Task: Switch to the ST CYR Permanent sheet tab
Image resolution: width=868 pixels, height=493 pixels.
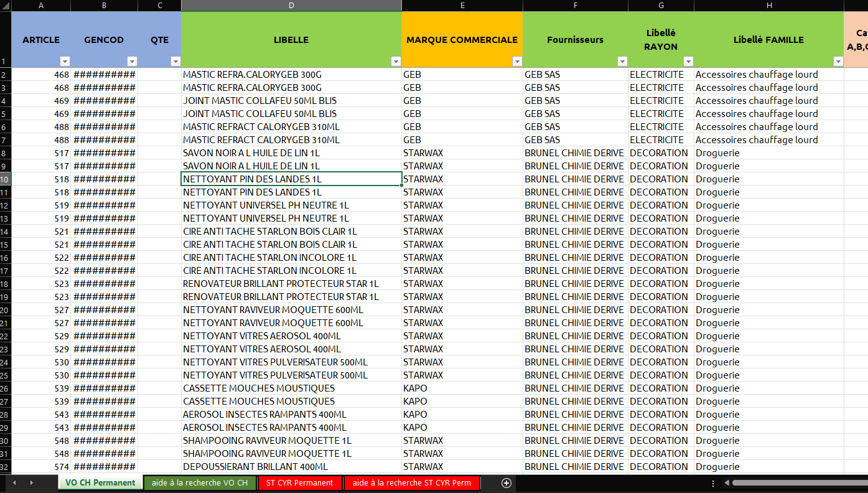Action: [300, 483]
